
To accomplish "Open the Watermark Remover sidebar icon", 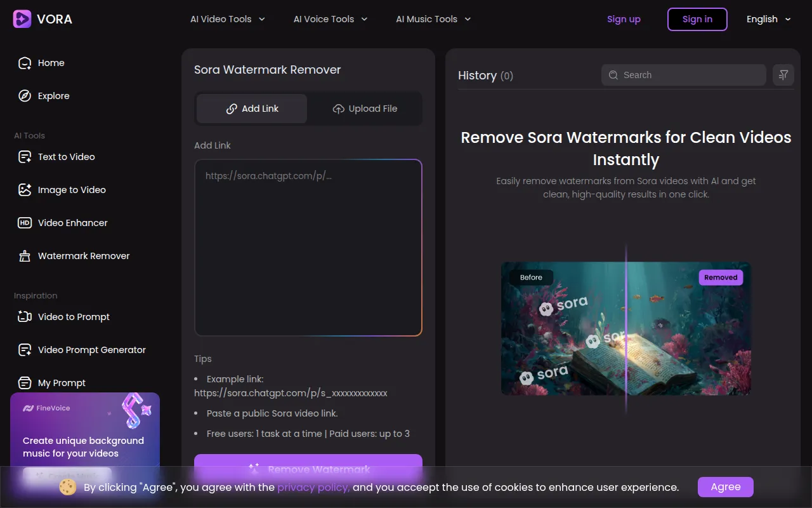I will pyautogui.click(x=25, y=256).
